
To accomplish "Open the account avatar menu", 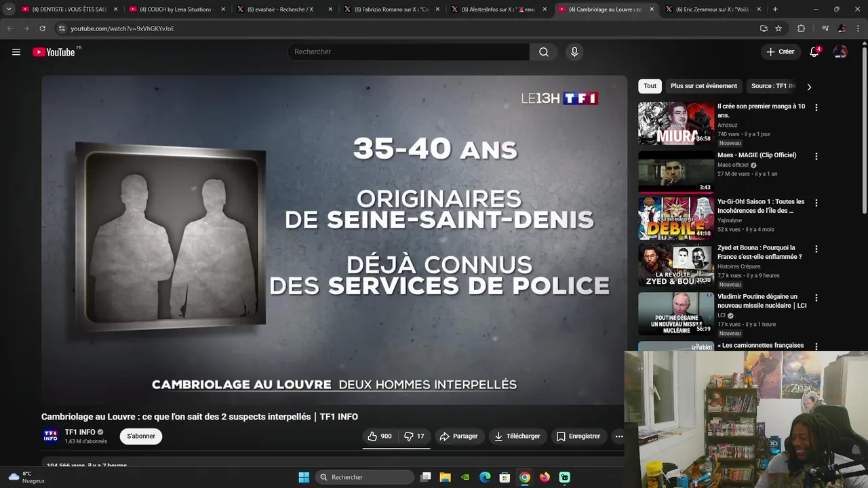I will point(840,52).
